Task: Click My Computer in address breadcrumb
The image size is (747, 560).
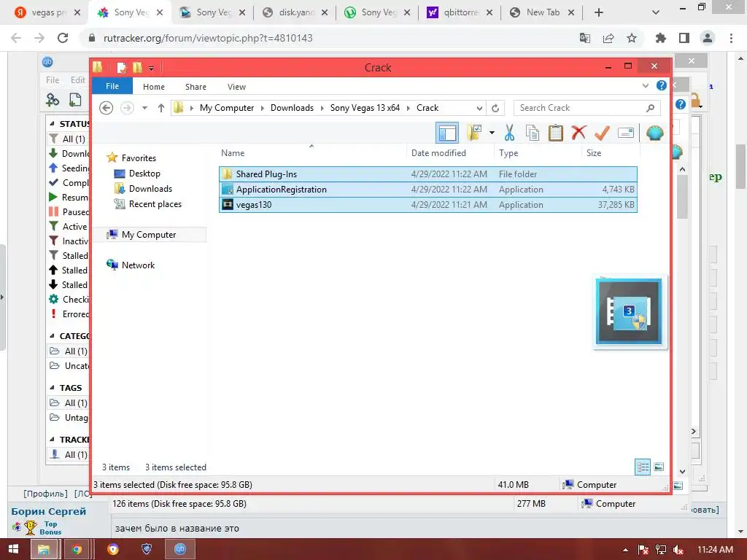Action: (x=227, y=108)
